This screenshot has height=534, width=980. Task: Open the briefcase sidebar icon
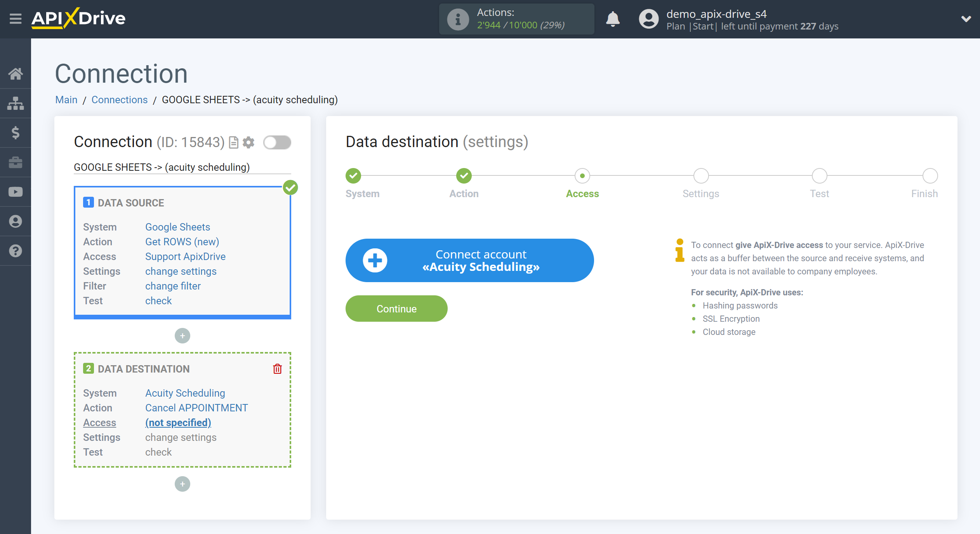tap(16, 162)
